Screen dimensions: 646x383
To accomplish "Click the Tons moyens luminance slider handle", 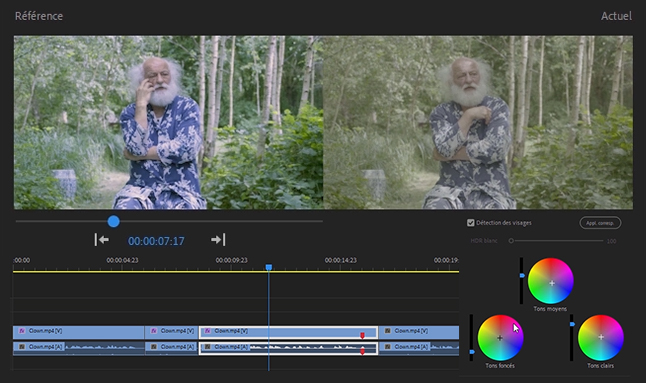I will [522, 275].
